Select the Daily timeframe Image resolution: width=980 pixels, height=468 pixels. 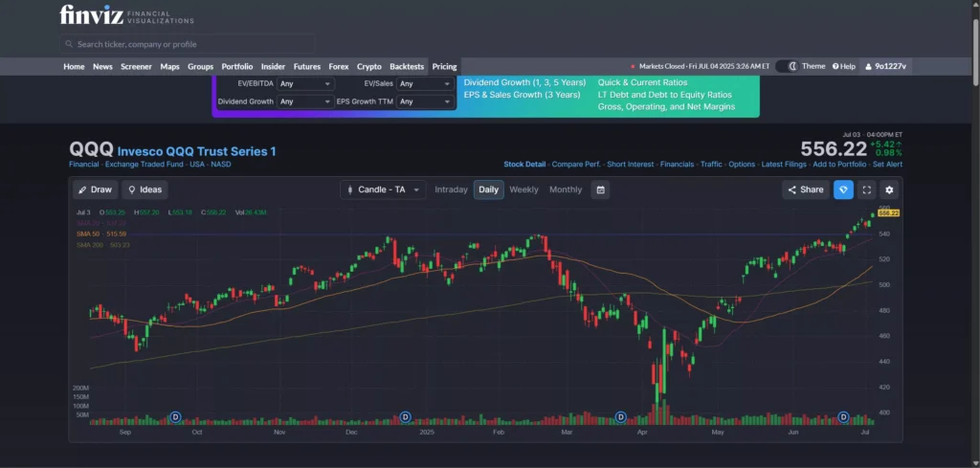tap(489, 189)
